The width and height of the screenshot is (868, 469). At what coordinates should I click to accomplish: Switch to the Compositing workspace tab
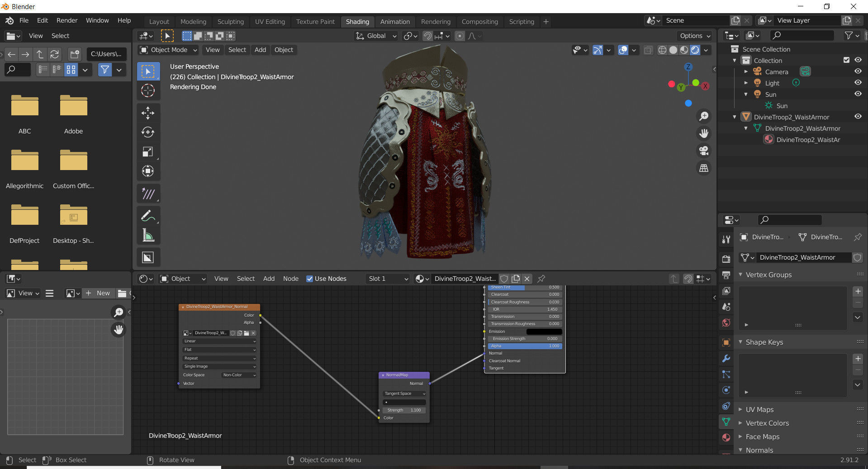pyautogui.click(x=479, y=21)
